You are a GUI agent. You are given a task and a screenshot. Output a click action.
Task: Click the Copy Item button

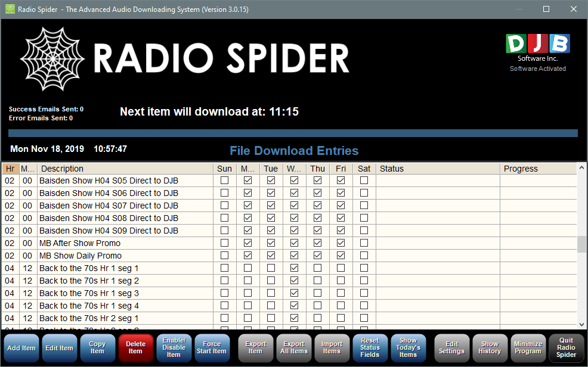(97, 348)
